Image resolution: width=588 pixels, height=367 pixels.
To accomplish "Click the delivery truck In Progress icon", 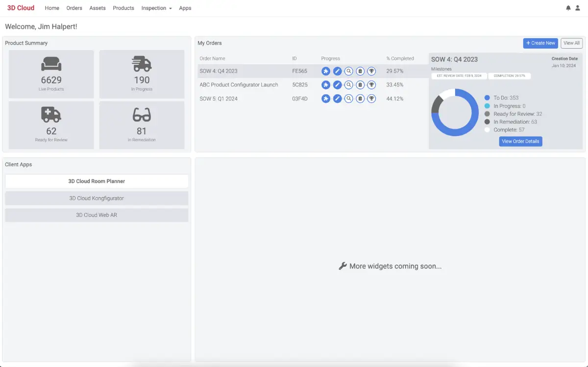I will (142, 64).
